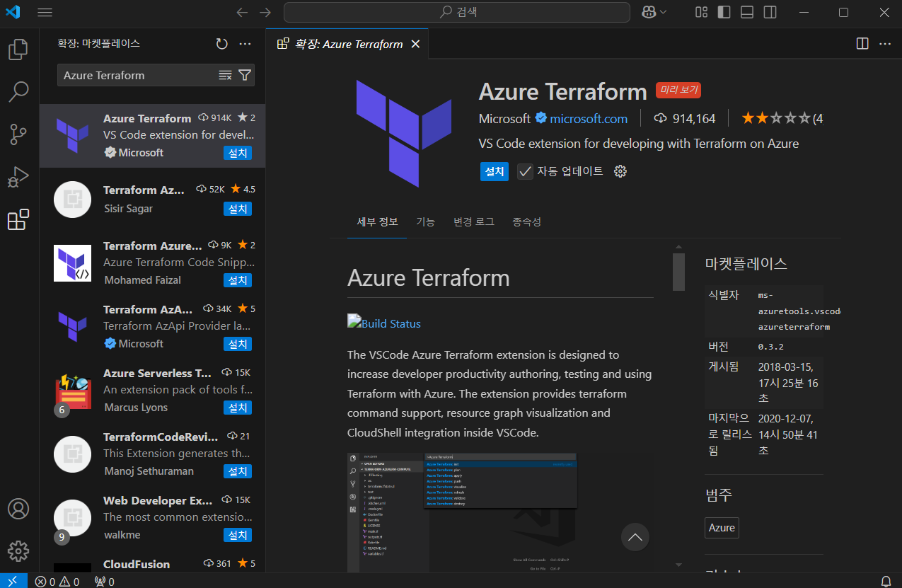902x588 pixels.
Task: Click the 914,164 install count
Action: pos(685,119)
